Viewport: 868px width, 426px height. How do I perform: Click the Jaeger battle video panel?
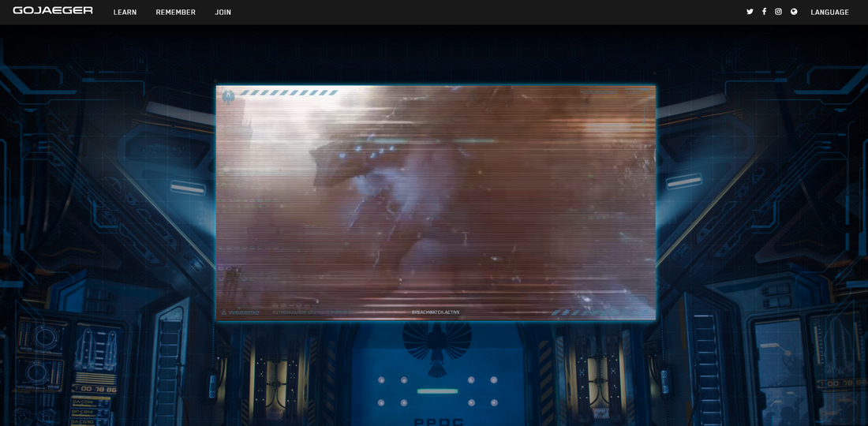point(436,203)
